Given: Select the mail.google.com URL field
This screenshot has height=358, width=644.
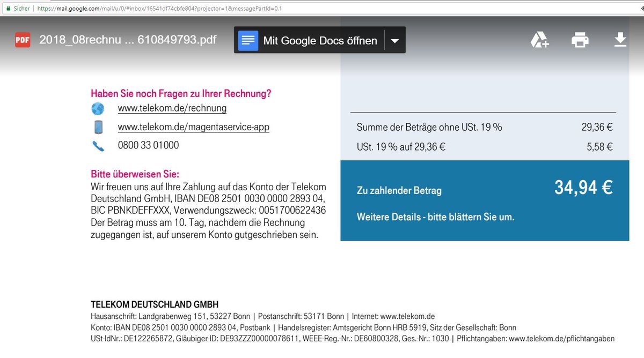Looking at the screenshot, I should point(159,9).
